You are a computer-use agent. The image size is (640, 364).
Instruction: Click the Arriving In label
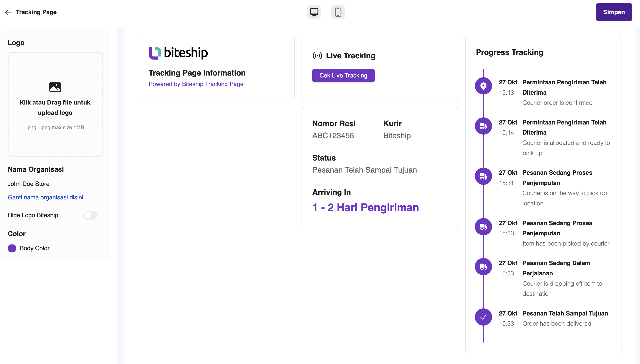tap(331, 192)
